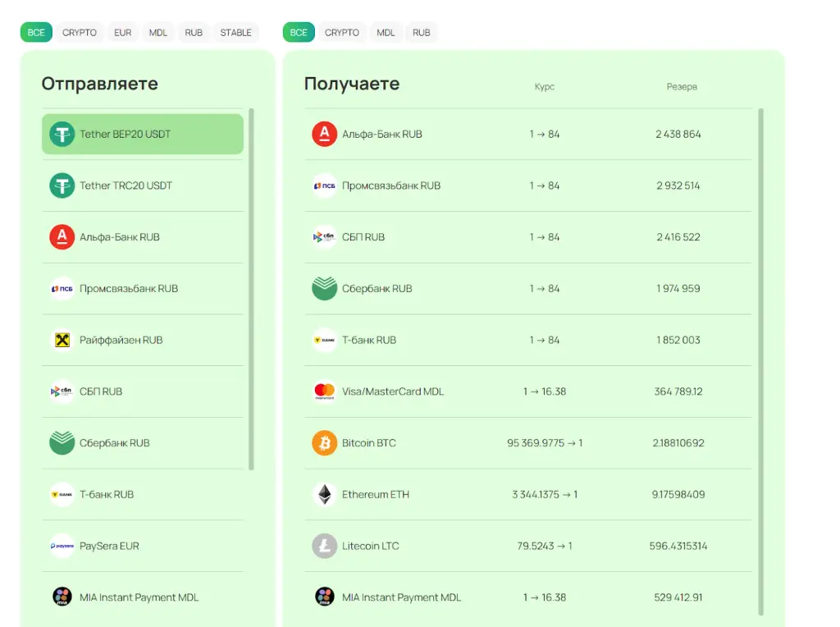Viewport: 840px width, 627px height.
Task: Click Альфа-Банк logo in Получаете list
Action: coord(325,134)
